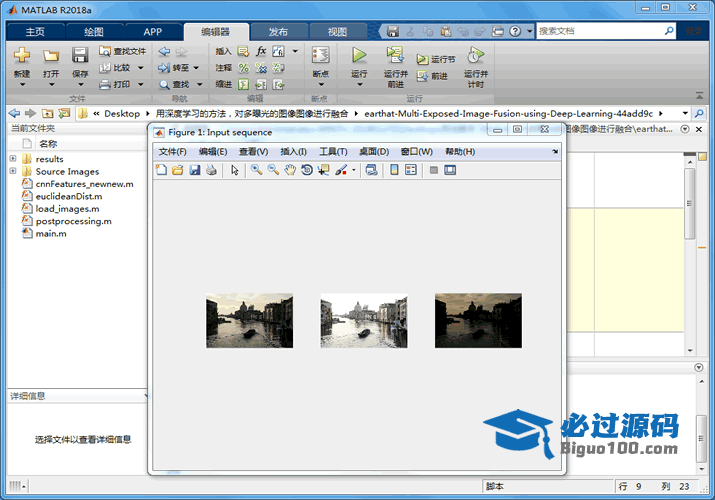
Task: Select the Pan hand tool in figure toolbar
Action: pyautogui.click(x=290, y=170)
